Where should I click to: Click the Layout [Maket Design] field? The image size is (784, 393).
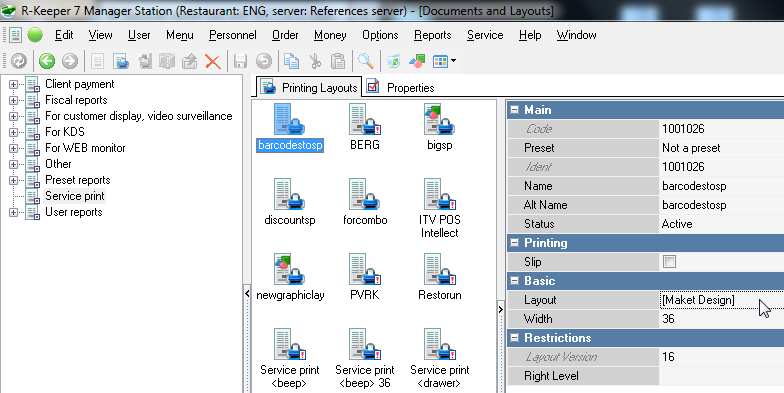(x=722, y=300)
